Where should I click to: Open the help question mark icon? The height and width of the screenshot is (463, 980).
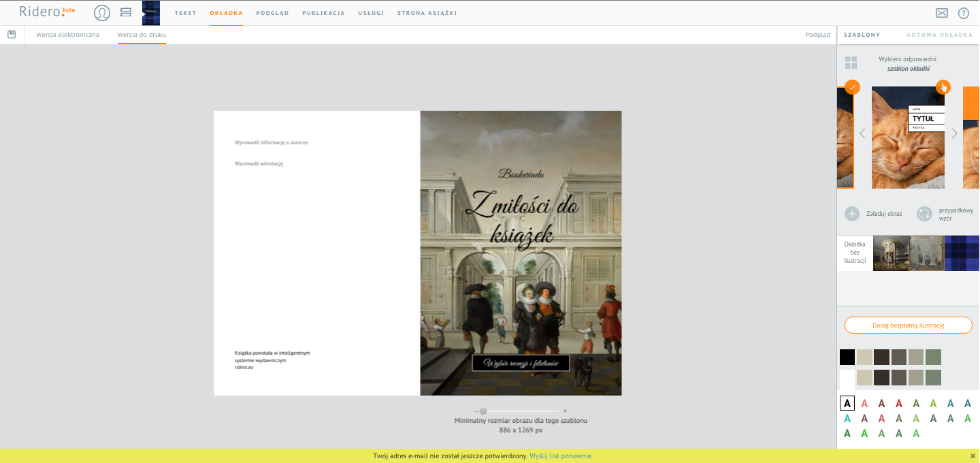point(964,13)
